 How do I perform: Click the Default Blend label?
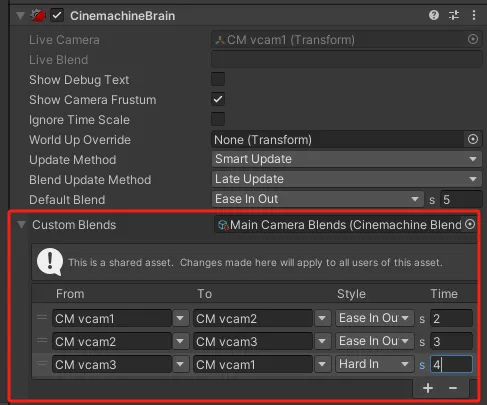pos(67,199)
